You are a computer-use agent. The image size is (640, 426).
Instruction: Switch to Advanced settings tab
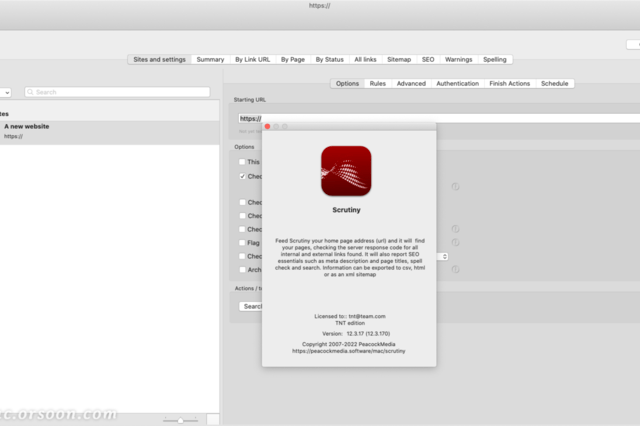point(411,84)
